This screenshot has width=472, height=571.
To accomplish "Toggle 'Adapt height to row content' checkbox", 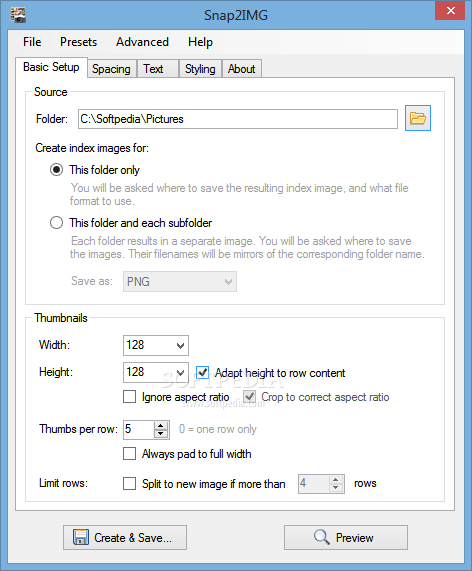I will pyautogui.click(x=202, y=373).
